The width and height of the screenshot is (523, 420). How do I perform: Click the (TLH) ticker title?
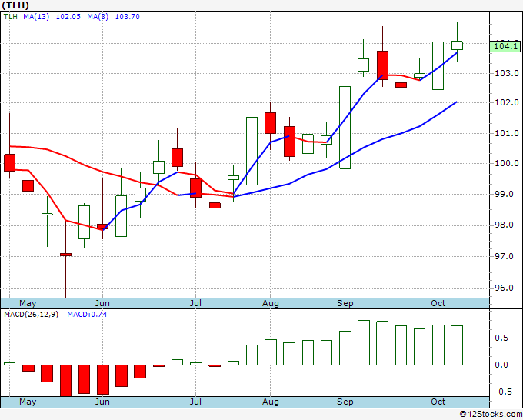pyautogui.click(x=15, y=5)
